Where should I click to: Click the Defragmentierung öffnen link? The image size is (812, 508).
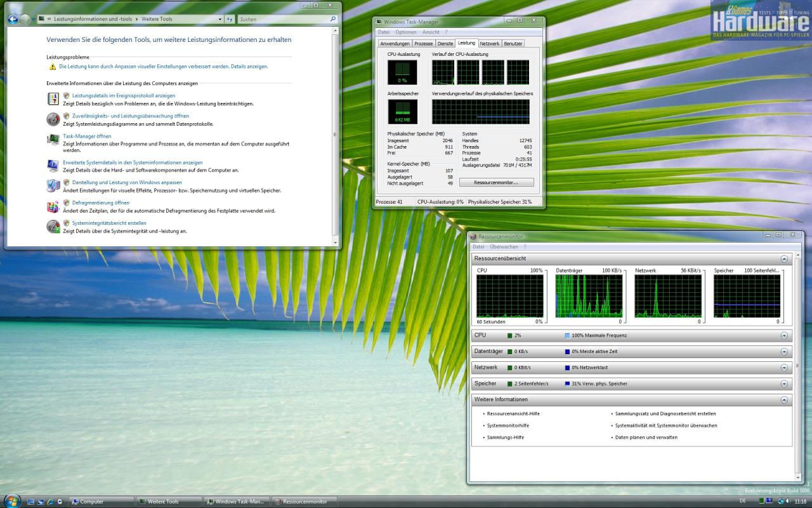pos(101,203)
